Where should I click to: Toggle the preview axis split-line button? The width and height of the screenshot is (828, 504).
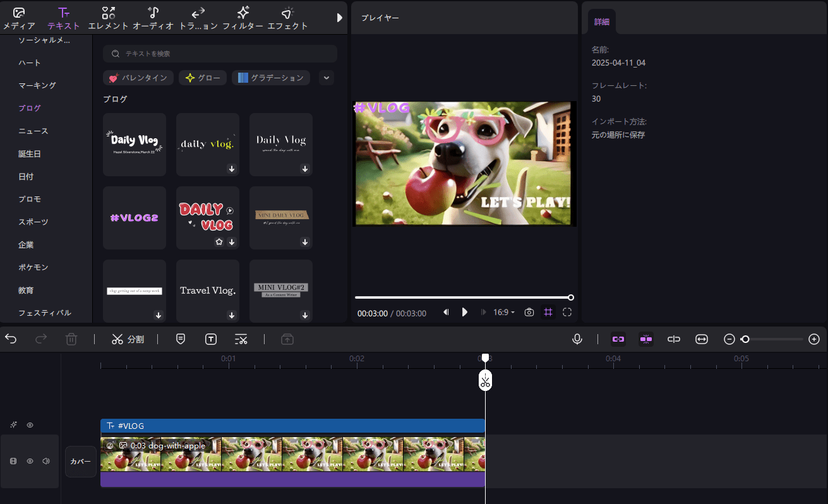coord(674,339)
